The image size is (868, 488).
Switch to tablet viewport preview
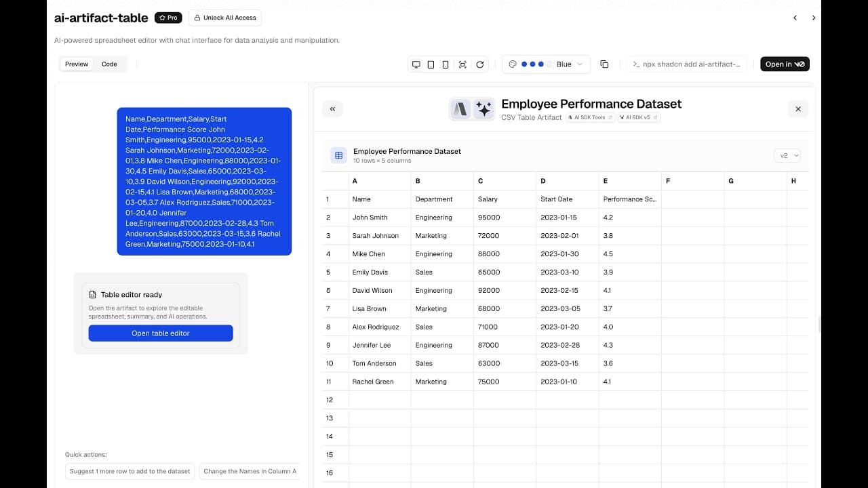tap(431, 64)
